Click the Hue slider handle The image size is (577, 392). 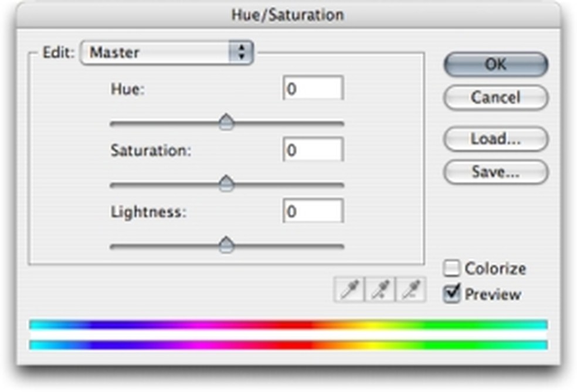[227, 121]
